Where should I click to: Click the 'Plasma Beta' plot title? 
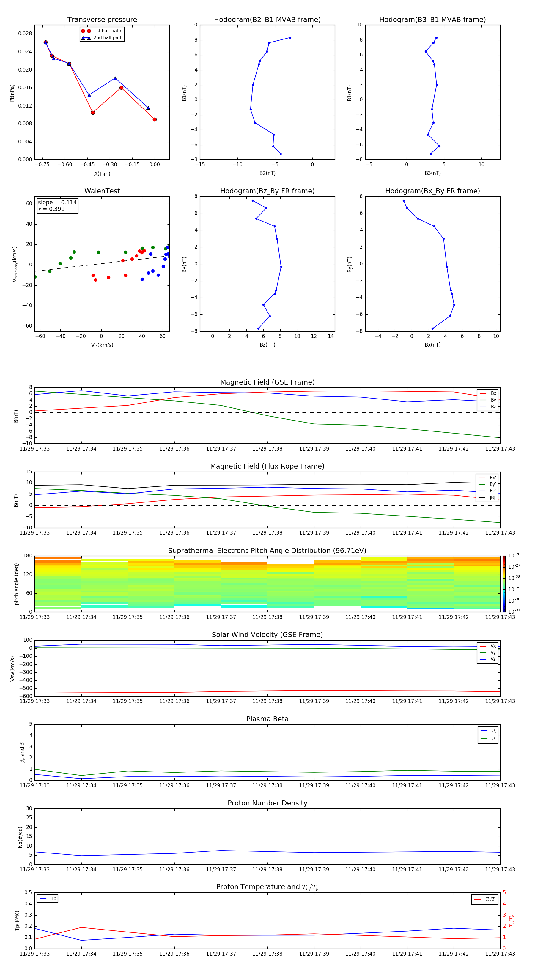coord(267,719)
